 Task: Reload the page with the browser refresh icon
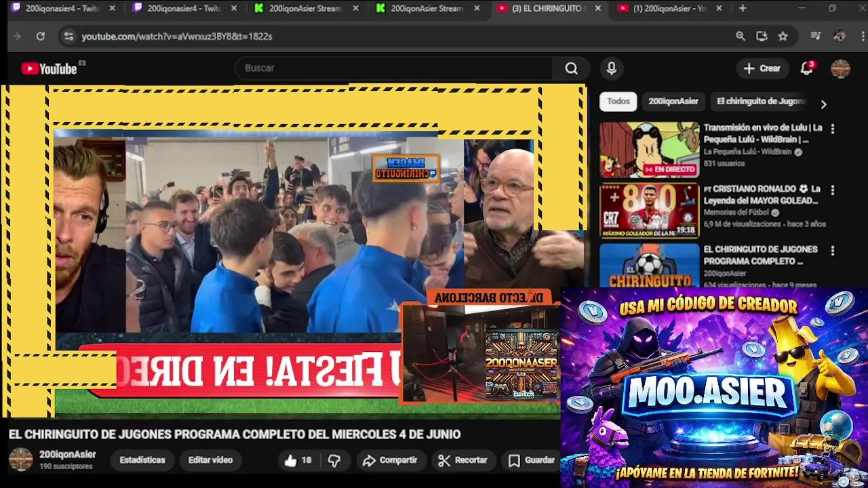tap(41, 36)
